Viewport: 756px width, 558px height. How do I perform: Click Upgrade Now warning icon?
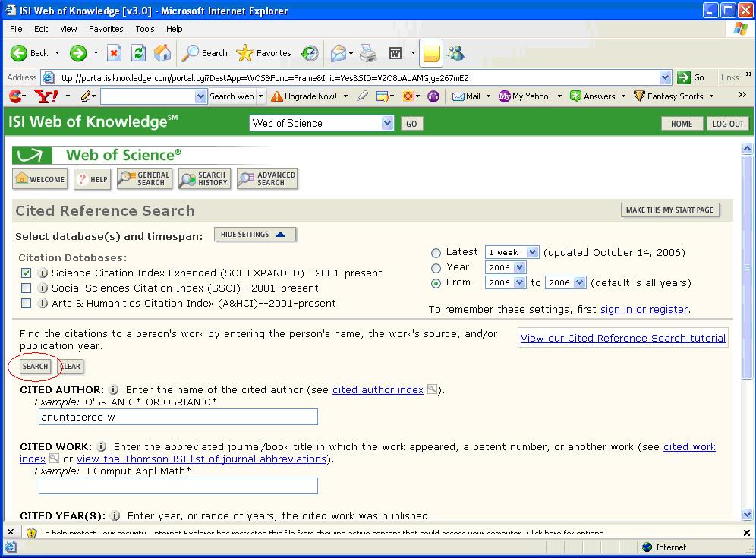point(277,96)
